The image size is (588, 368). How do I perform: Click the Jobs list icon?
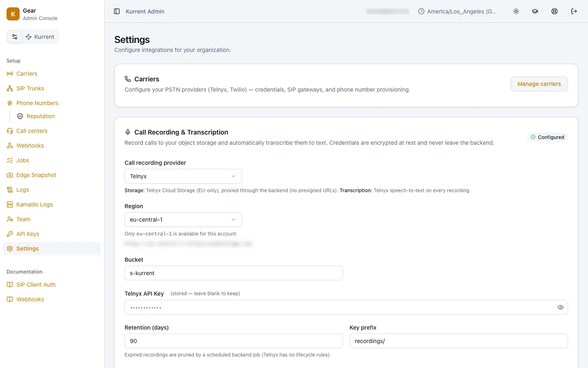(10, 160)
